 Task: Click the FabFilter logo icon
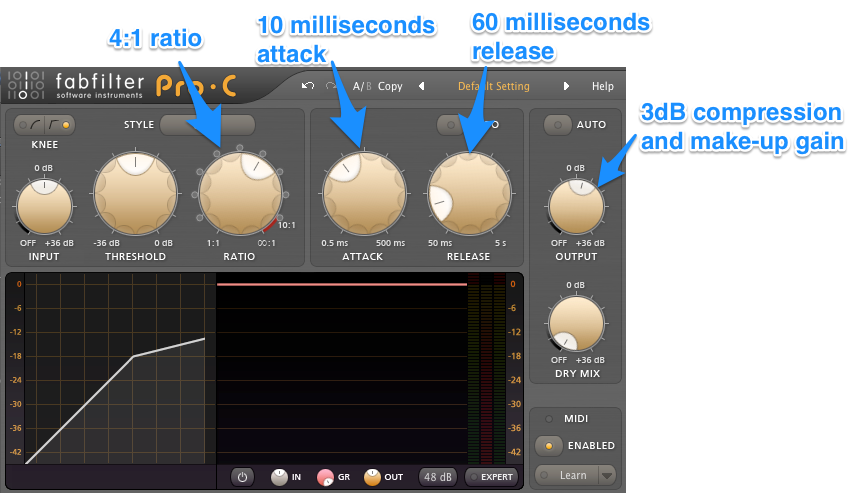25,85
